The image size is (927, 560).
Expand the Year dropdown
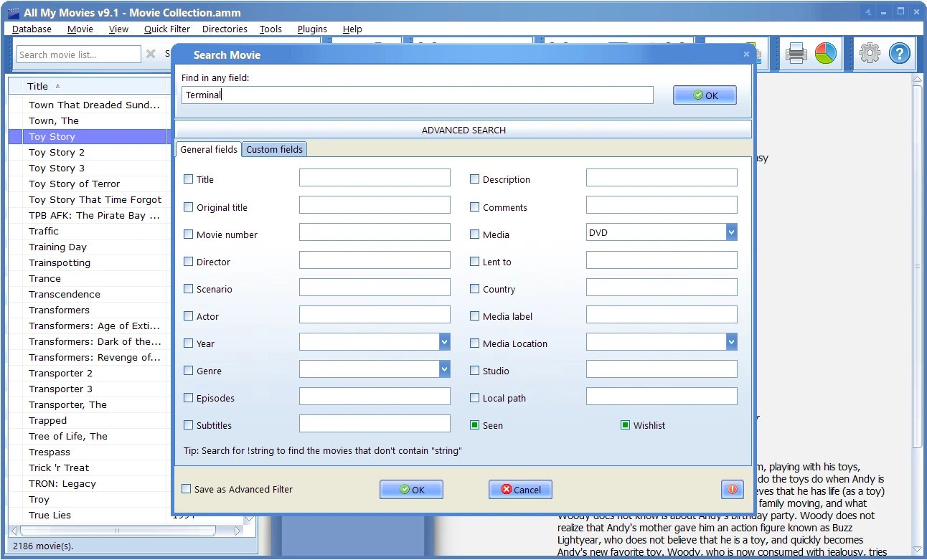coord(444,341)
